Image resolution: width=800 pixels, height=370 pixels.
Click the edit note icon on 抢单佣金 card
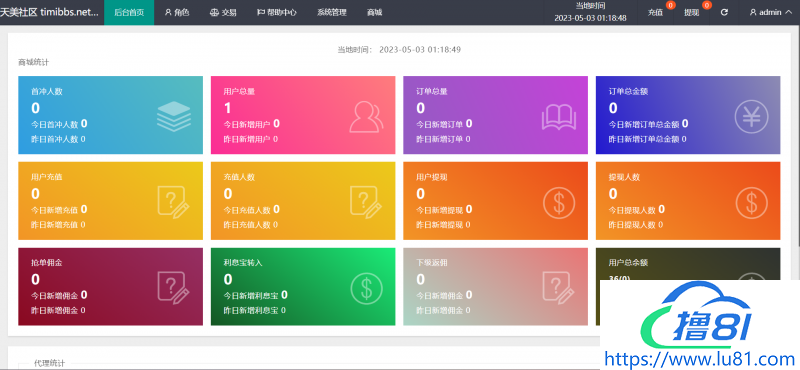[x=173, y=288]
